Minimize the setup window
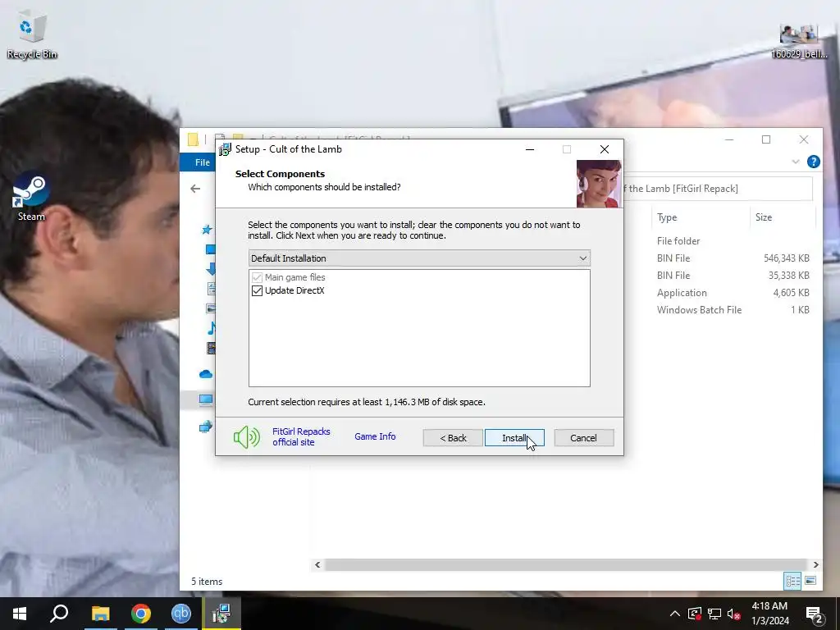 click(530, 149)
